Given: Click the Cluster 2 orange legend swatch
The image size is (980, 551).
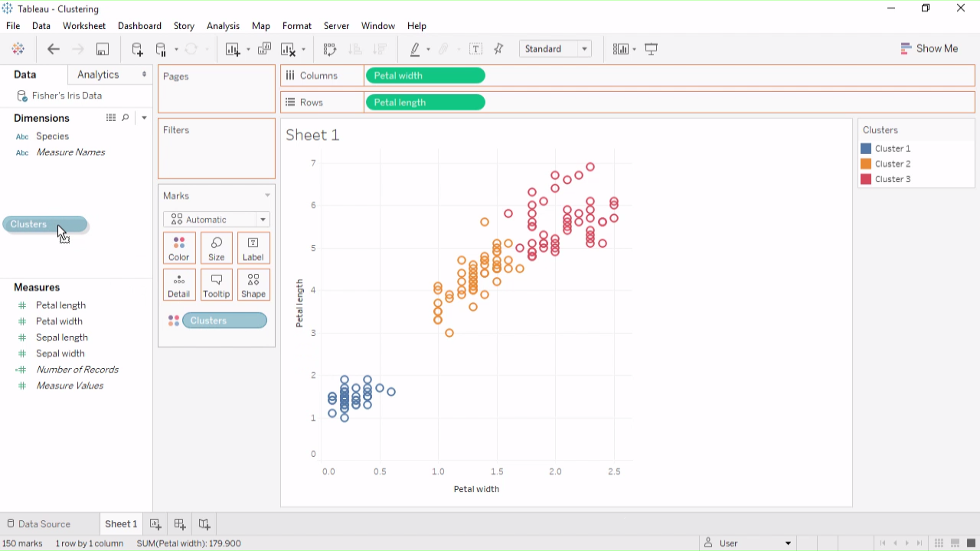Looking at the screenshot, I should click(866, 164).
